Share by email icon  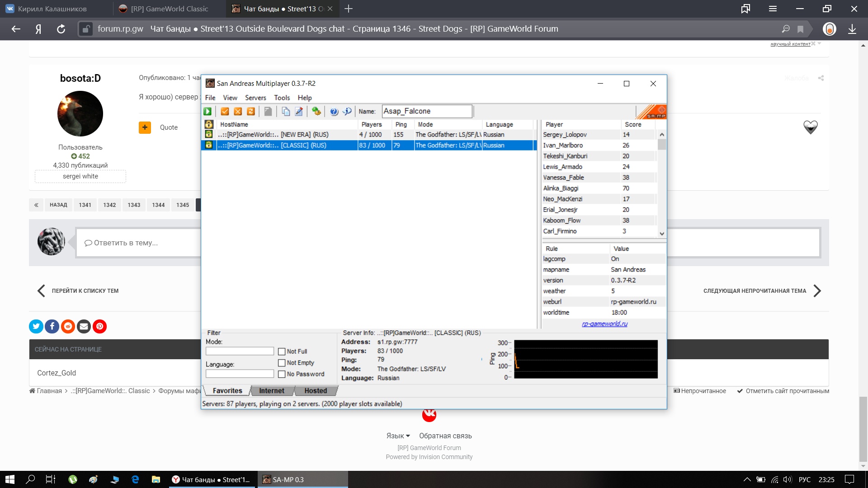click(x=84, y=326)
